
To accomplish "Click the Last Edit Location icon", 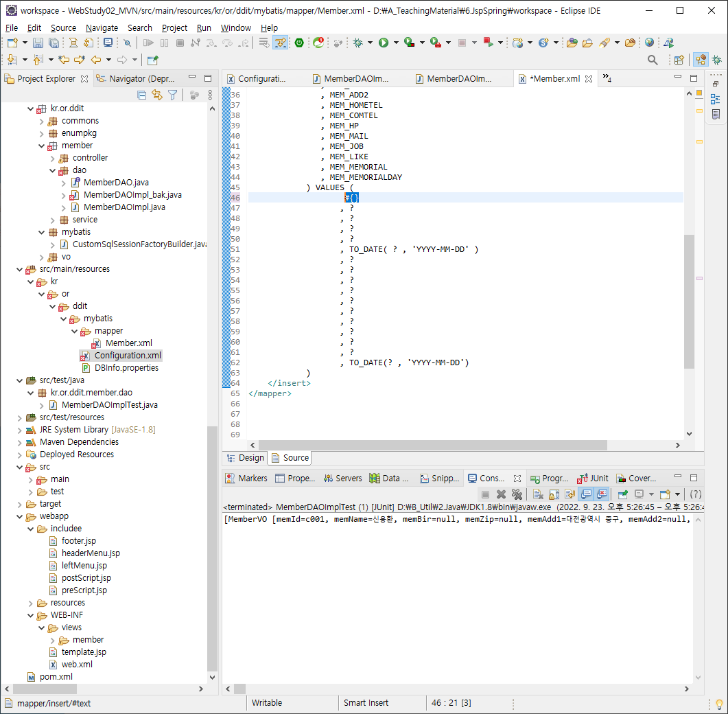I will (64, 60).
